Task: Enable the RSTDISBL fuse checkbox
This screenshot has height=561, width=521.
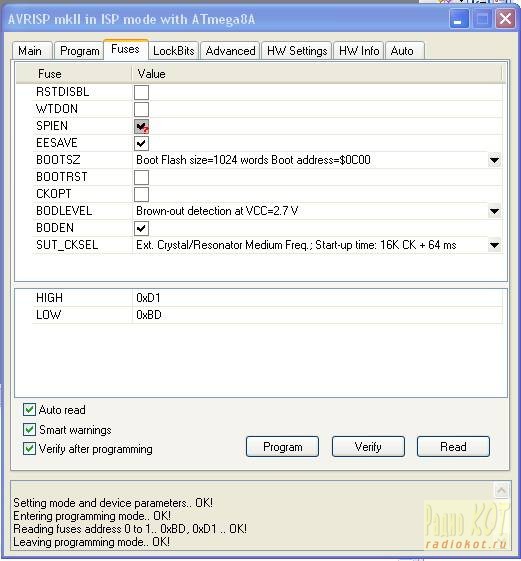Action: 141,92
